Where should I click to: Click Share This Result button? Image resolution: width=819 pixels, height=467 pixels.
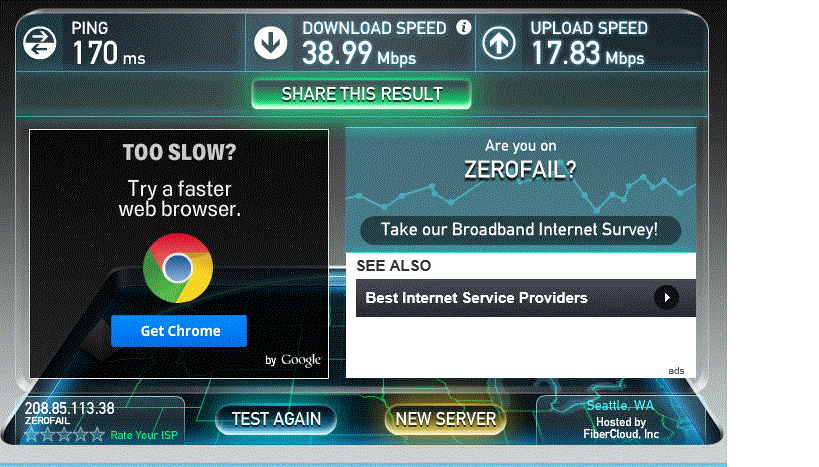[x=361, y=94]
